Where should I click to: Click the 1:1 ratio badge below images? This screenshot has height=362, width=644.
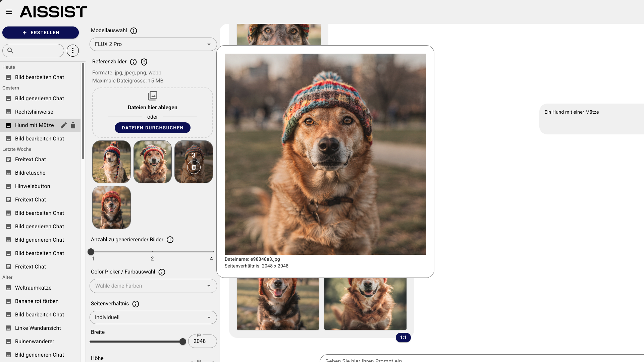click(403, 338)
